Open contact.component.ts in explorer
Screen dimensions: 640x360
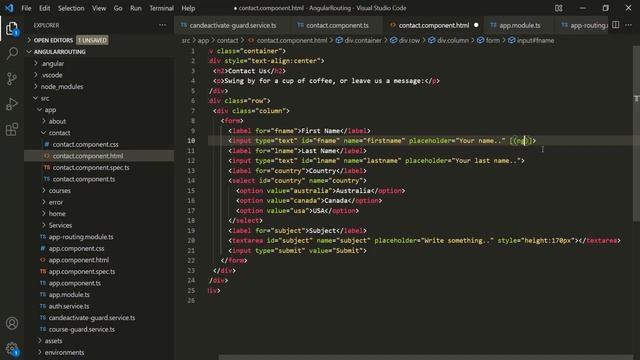(84, 179)
